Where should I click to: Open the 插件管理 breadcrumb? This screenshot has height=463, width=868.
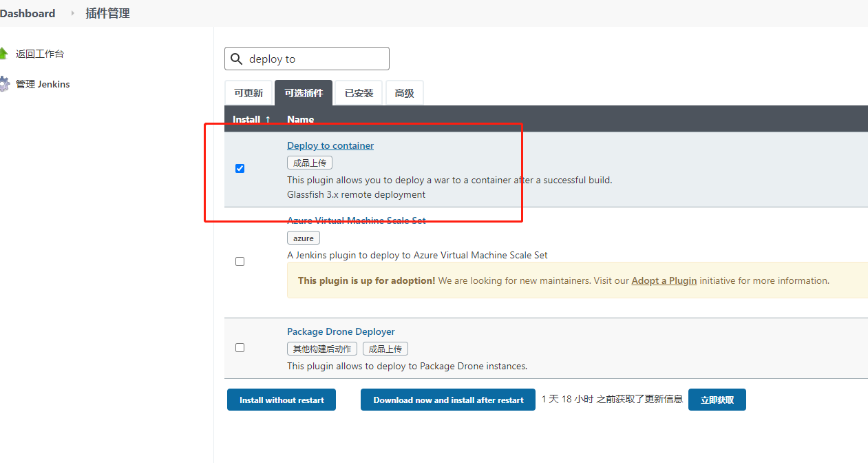(107, 13)
